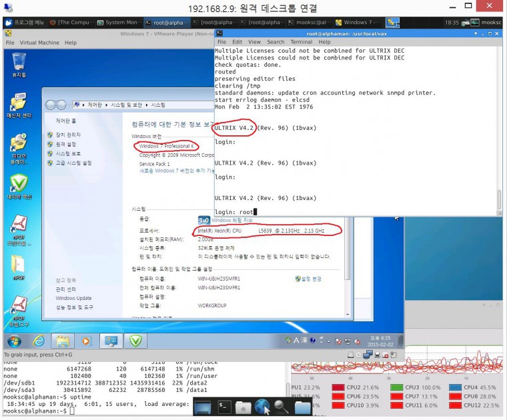This screenshot has height=420, width=507.
Task: Click 제어판 홈 link
Action: 65,121
